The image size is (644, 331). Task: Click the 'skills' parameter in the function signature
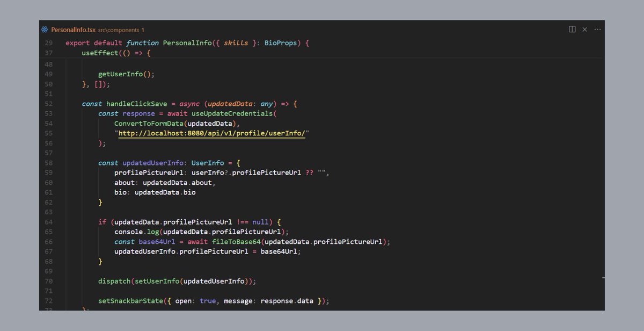coord(236,43)
